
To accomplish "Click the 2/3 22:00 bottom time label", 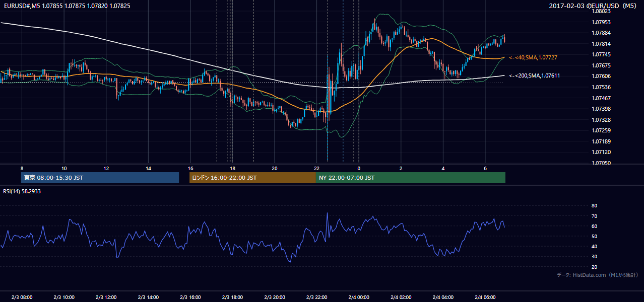I will pyautogui.click(x=316, y=297).
